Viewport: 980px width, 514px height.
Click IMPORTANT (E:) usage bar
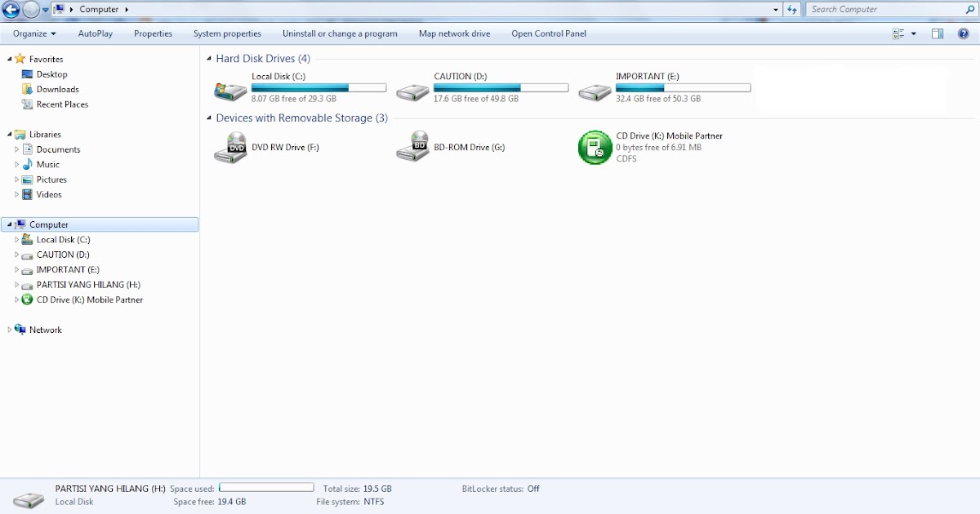tap(683, 87)
